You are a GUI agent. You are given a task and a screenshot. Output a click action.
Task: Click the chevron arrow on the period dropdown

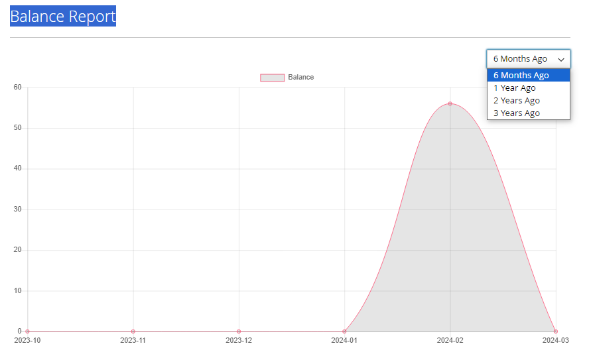(561, 59)
